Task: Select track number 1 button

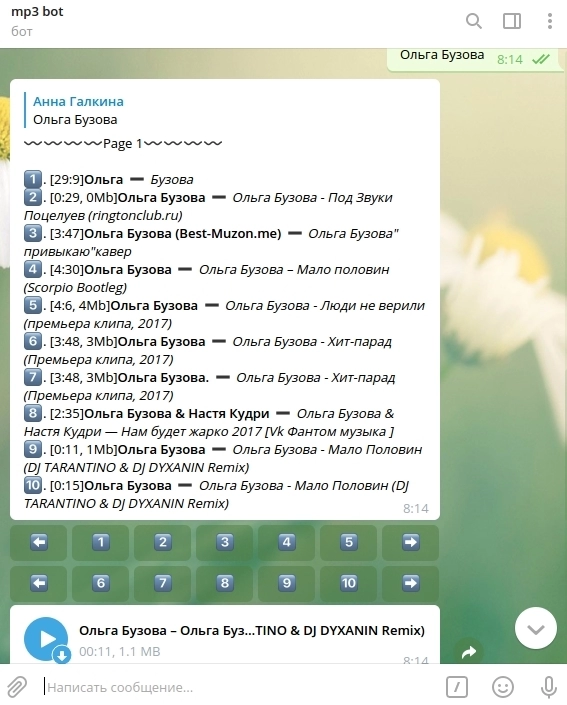Action: tap(101, 542)
